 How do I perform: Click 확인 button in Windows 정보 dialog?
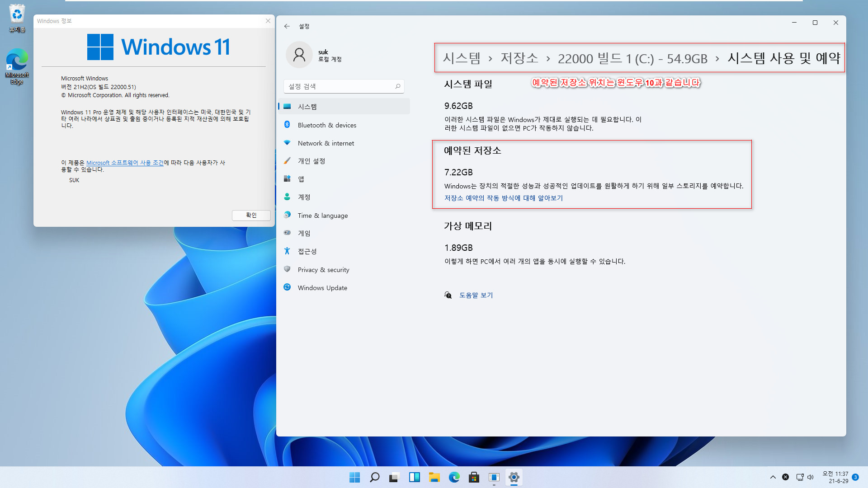pyautogui.click(x=250, y=215)
